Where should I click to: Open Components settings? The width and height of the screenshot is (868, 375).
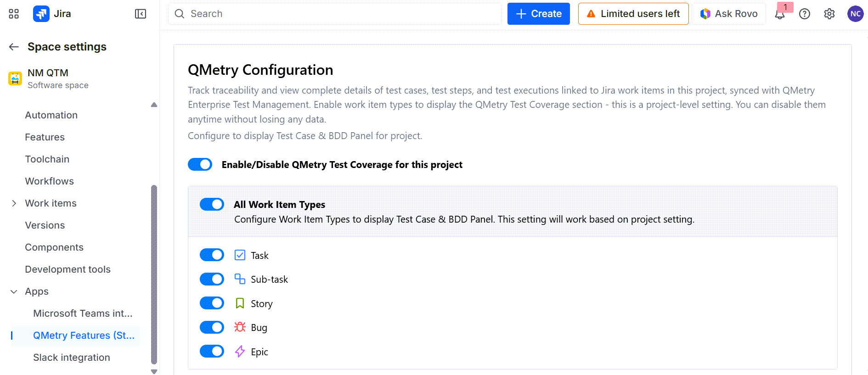point(54,247)
